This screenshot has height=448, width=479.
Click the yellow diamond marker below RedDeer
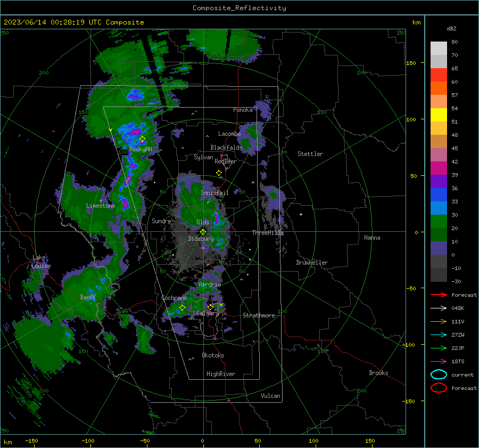[219, 173]
